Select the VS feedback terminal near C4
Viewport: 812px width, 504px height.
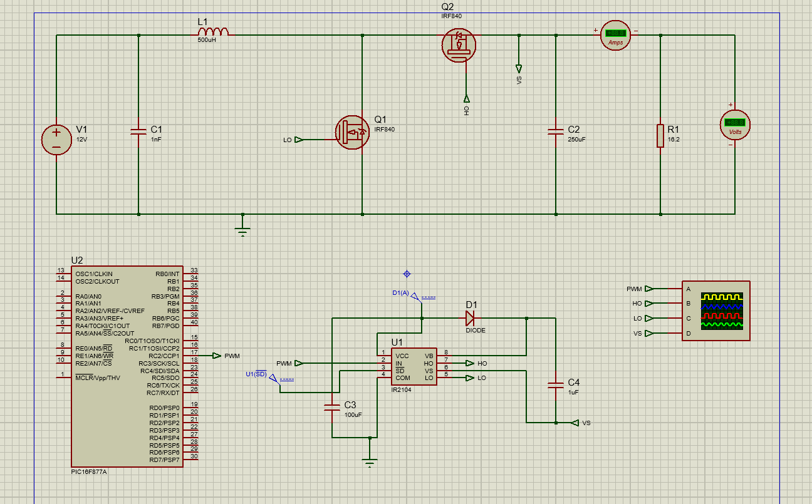point(575,423)
